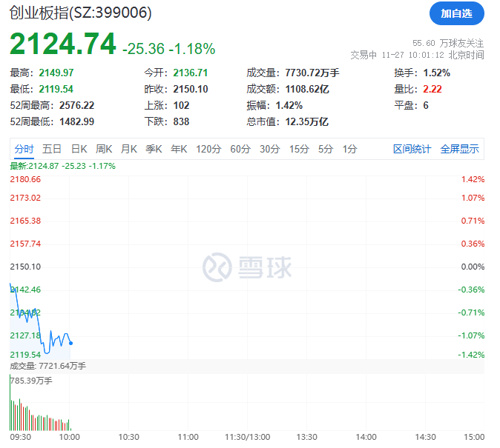Click the 振幅 value 1.42% in stats
The height and width of the screenshot is (448, 500).
tap(289, 105)
